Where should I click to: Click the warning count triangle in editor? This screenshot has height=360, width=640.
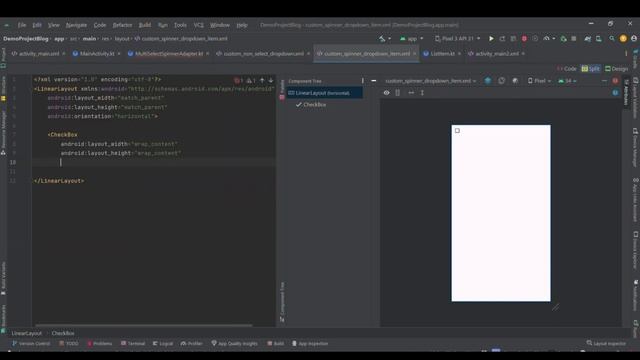click(251, 80)
